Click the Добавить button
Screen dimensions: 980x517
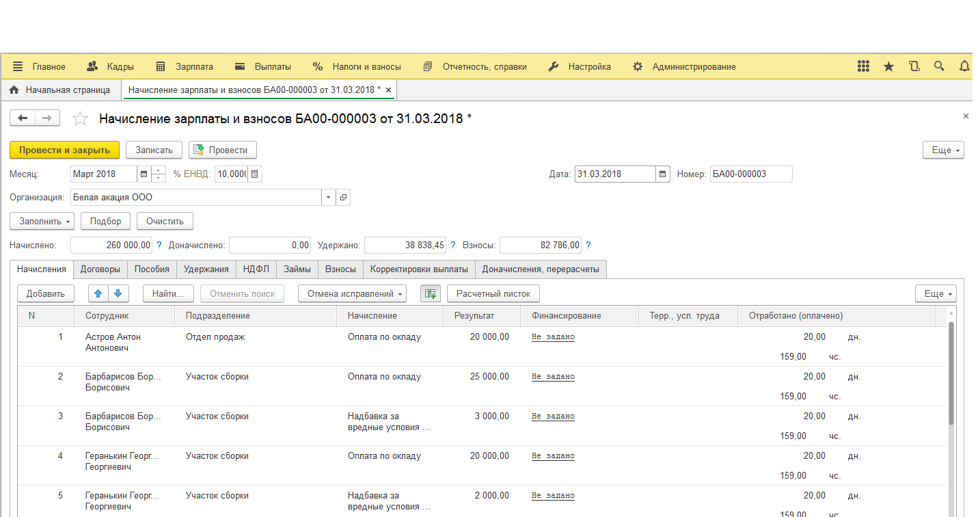[45, 293]
